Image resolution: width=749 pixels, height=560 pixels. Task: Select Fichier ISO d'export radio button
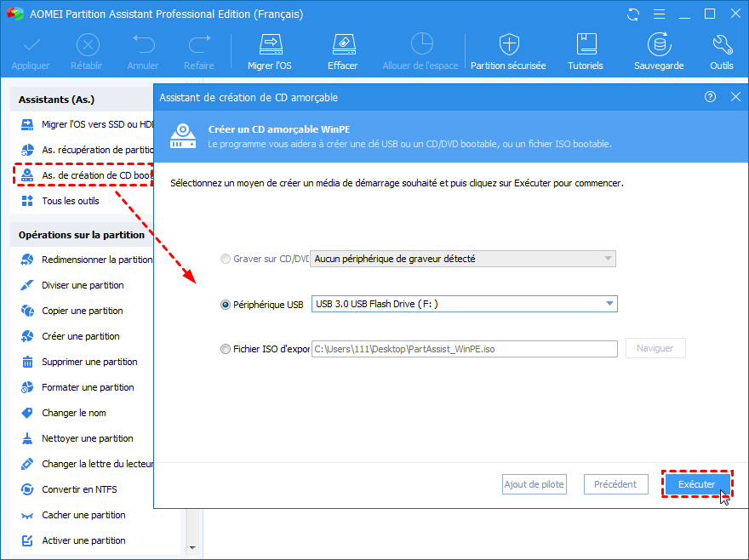click(x=225, y=349)
